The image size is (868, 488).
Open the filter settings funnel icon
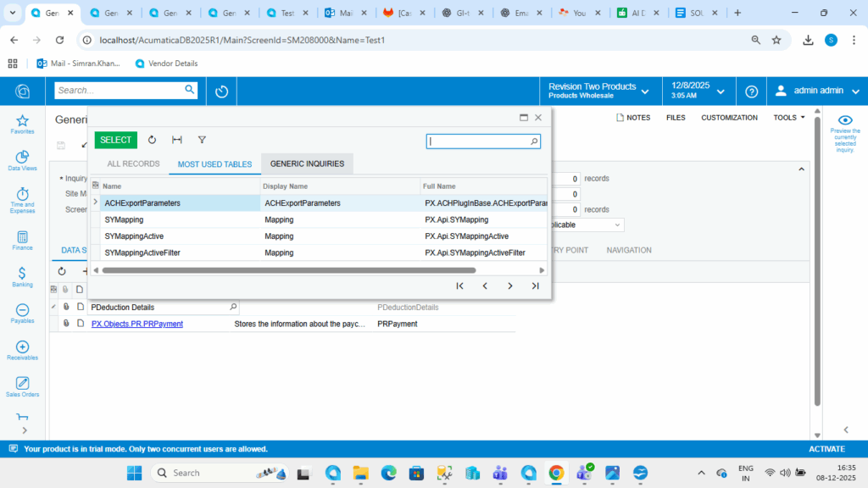tap(202, 140)
